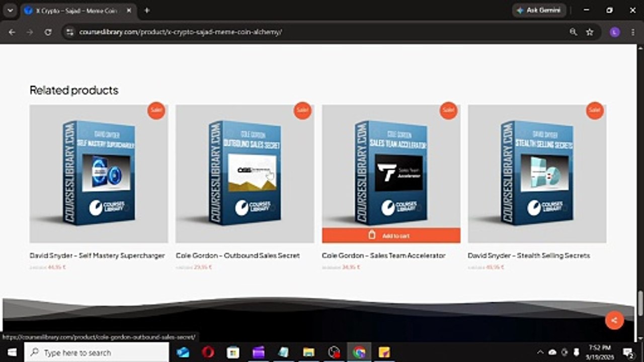Viewport: 644px width, 362px height.
Task: Click the Related products heading
Action: point(74,90)
